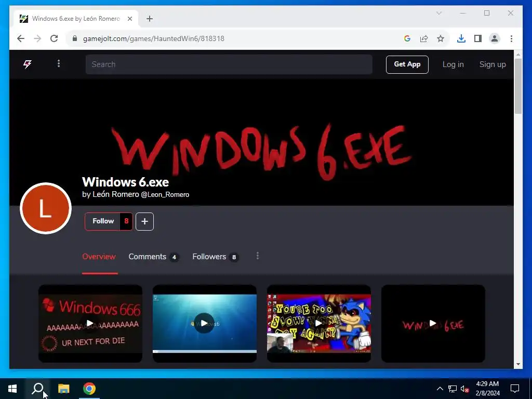Click the follower count 8 badge

point(126,221)
